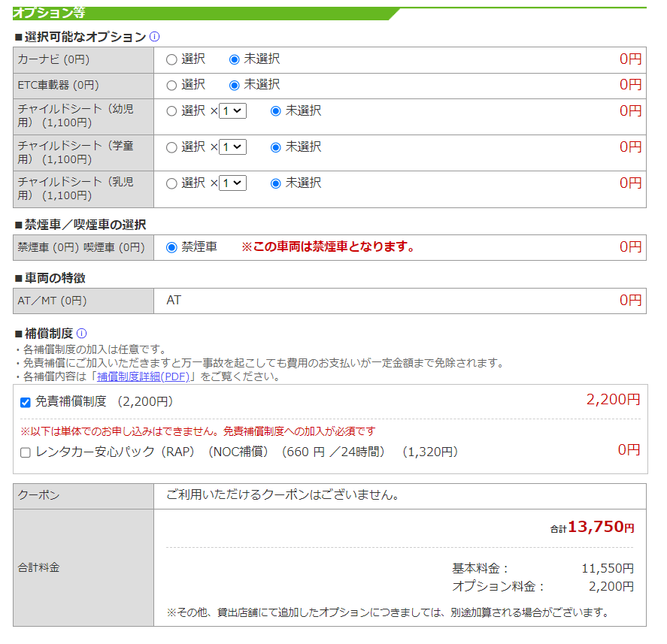
Task: Select 選択 radio for カーナビ
Action: tap(171, 59)
